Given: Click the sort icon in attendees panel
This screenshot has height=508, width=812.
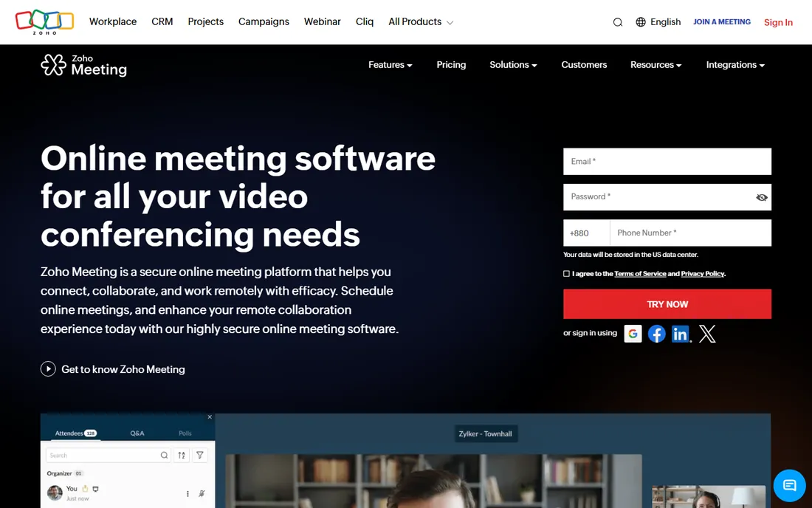Looking at the screenshot, I should tap(182, 455).
